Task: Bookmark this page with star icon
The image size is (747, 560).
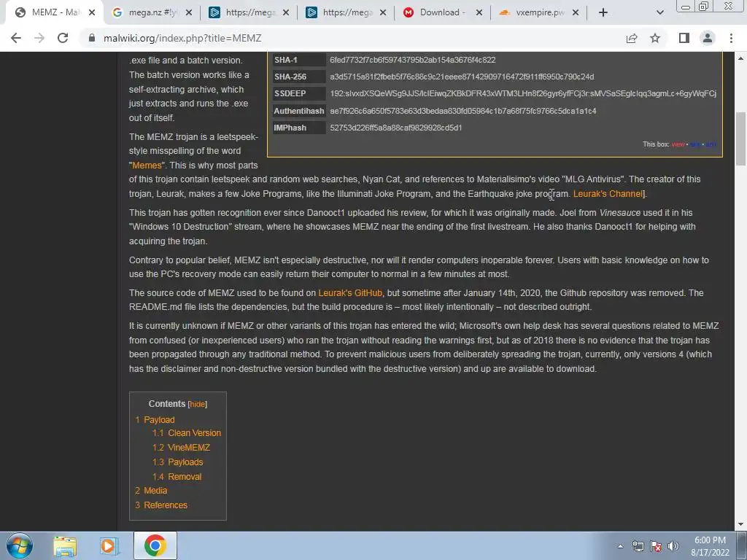Action: tap(655, 38)
